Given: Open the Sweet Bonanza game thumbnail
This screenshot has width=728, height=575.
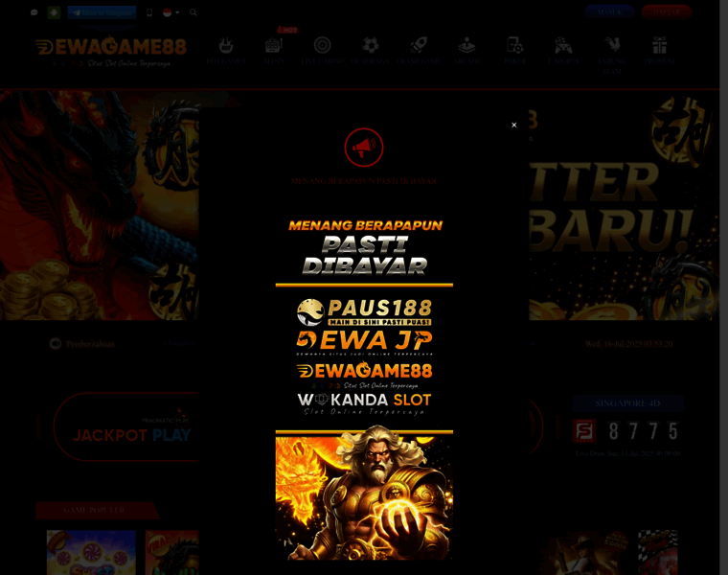Looking at the screenshot, I should click(x=91, y=552).
